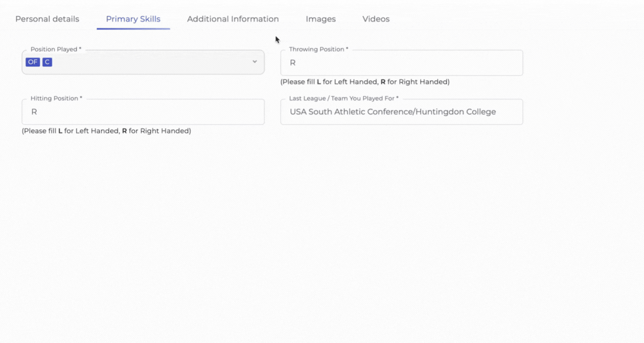Expand the Position Played dropdown chevron
The image size is (644, 343).
point(255,62)
